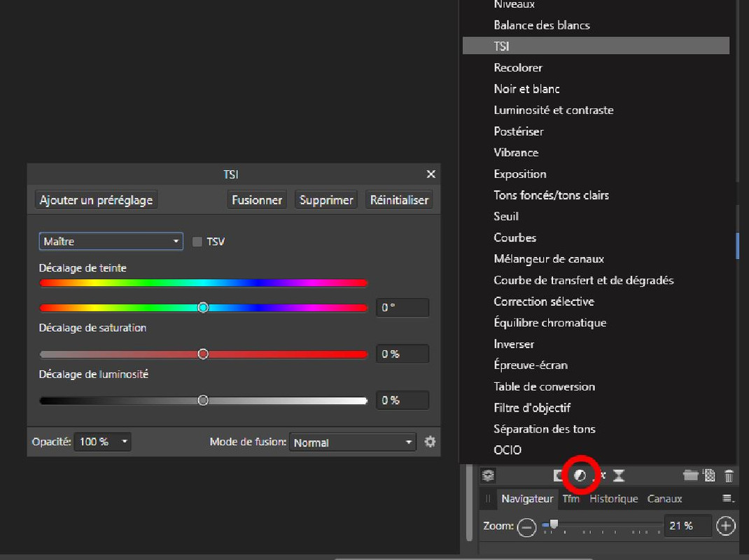Choose Inverser adjustment
The width and height of the screenshot is (749, 560).
point(596,344)
